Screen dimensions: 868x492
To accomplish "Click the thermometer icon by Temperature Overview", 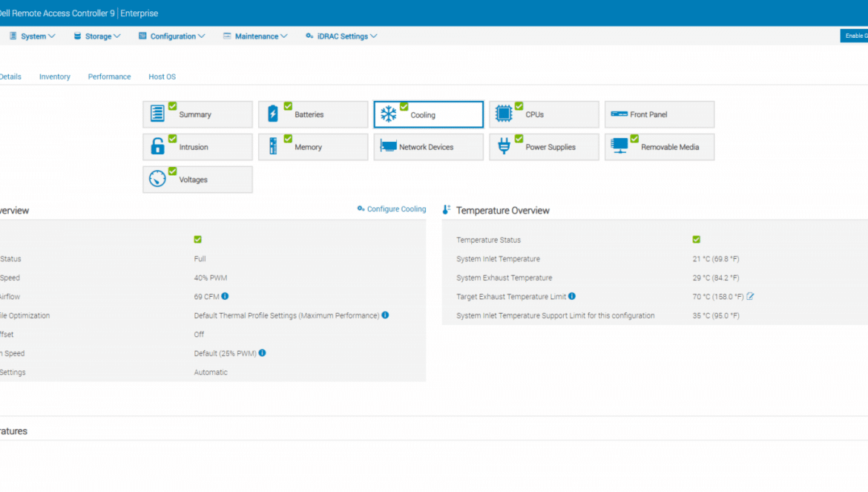I will click(446, 210).
